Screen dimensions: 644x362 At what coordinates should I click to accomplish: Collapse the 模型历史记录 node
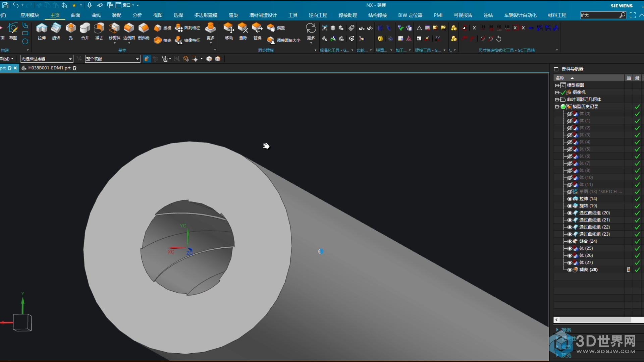(557, 107)
